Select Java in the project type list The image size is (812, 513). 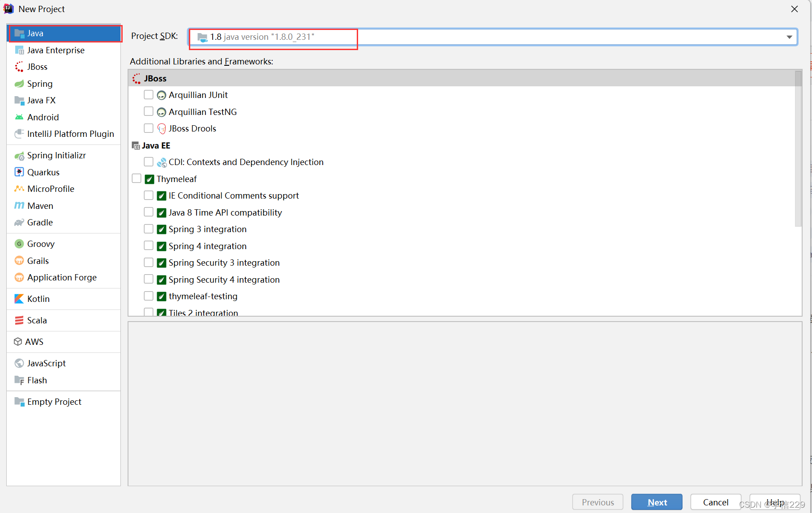coord(64,33)
